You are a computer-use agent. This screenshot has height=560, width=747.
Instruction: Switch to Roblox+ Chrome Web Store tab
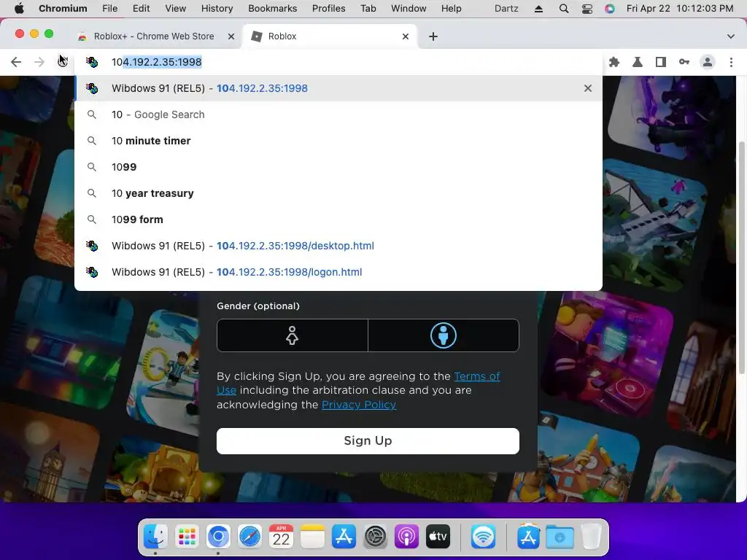[x=154, y=36]
